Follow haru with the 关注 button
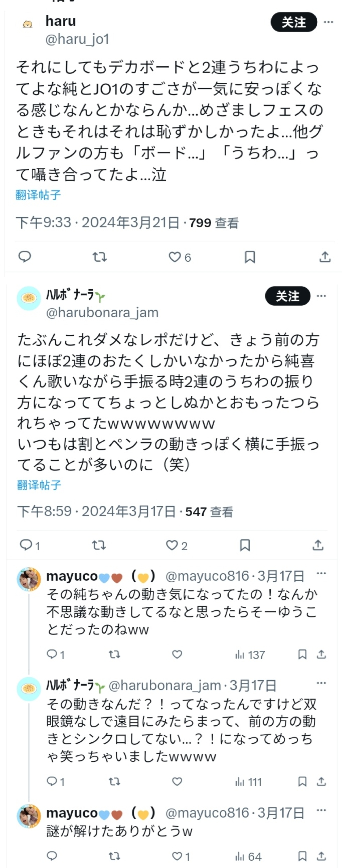Screen dimensions: 342x868 click(294, 22)
